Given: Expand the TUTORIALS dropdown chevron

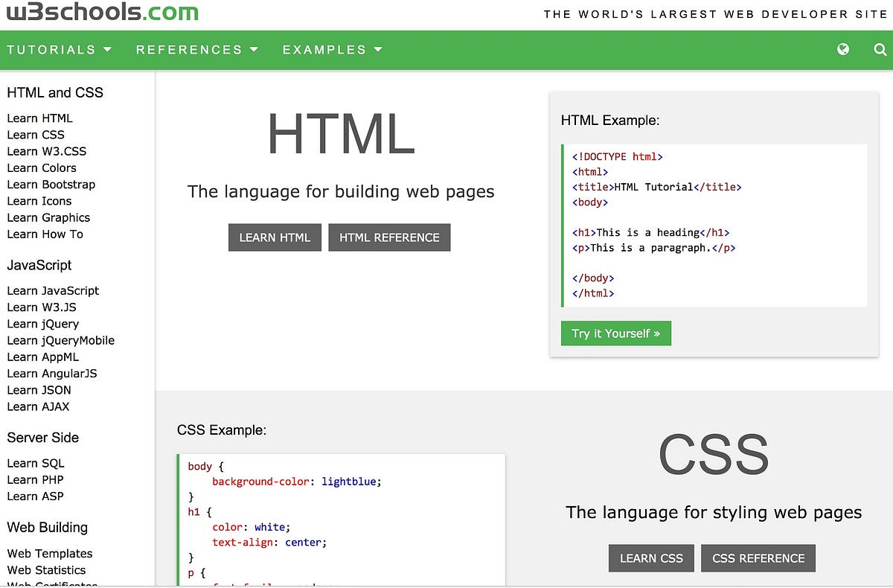Looking at the screenshot, I should pos(106,50).
